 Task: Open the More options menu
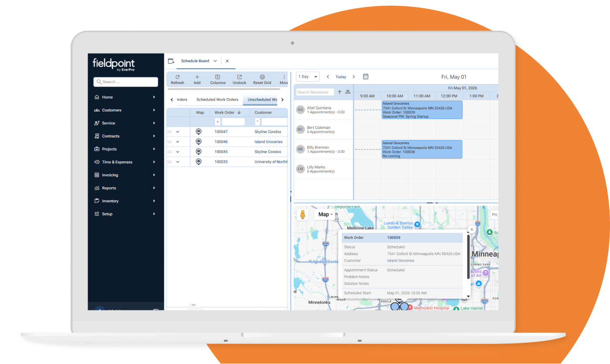coord(284,80)
